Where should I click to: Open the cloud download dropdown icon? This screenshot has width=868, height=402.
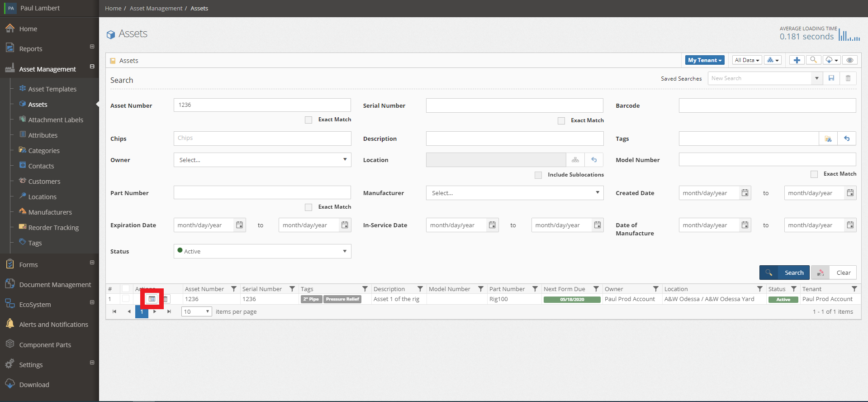tap(832, 60)
